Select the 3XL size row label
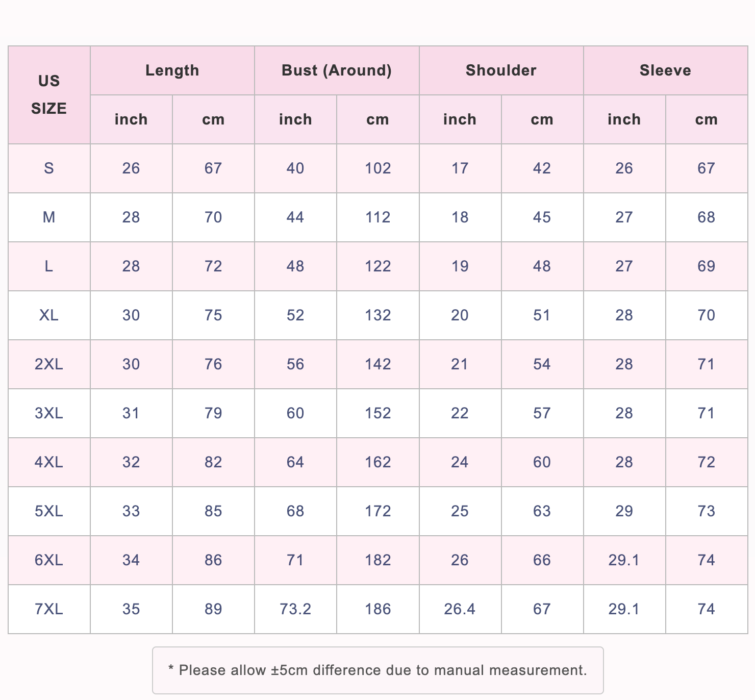The width and height of the screenshot is (755, 700). (49, 413)
